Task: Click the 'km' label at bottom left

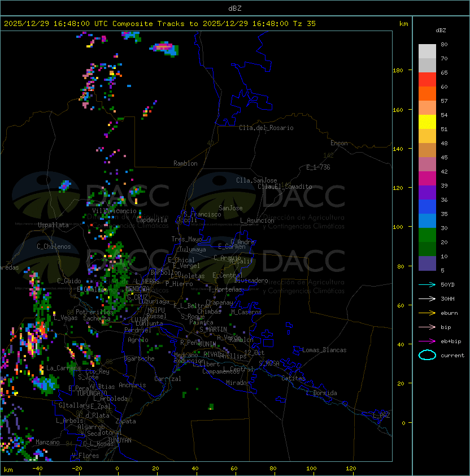Action: [8, 470]
